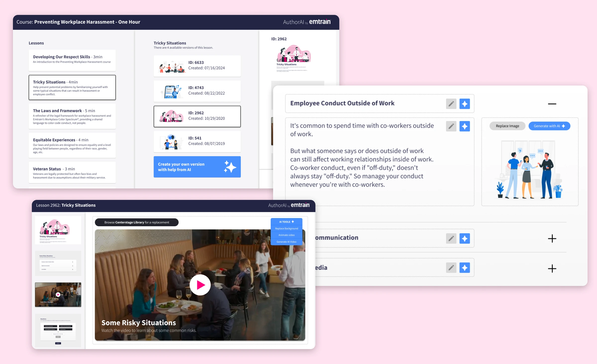
Task: Play the Some Risky Situations video
Action: tap(200, 285)
